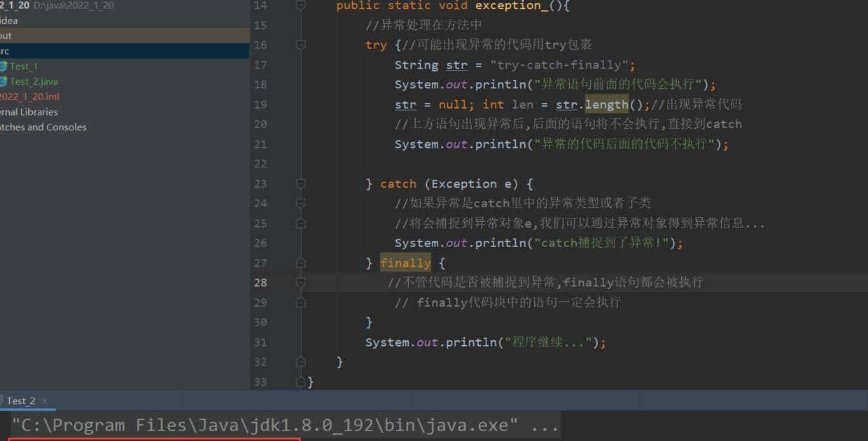
Task: Collapse the try block using line 16 gutter arrow
Action: point(301,44)
